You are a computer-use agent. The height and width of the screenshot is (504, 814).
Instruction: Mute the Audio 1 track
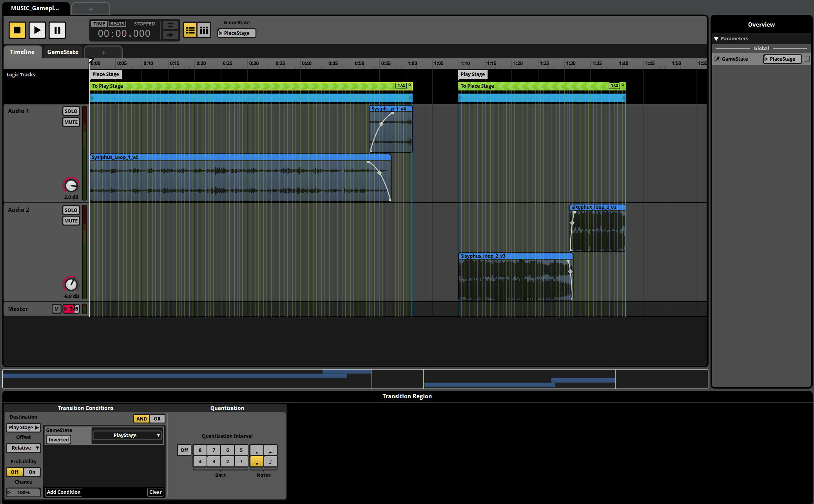pos(71,122)
